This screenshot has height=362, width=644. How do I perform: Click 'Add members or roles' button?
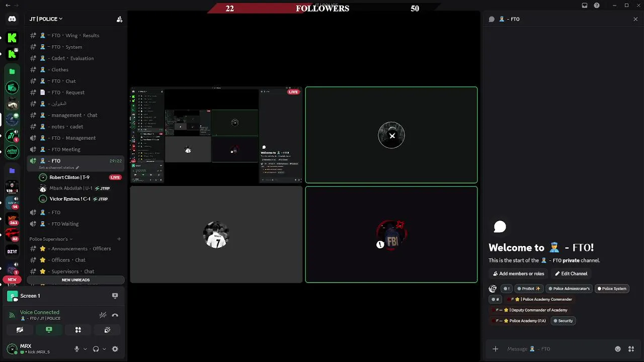point(518,274)
